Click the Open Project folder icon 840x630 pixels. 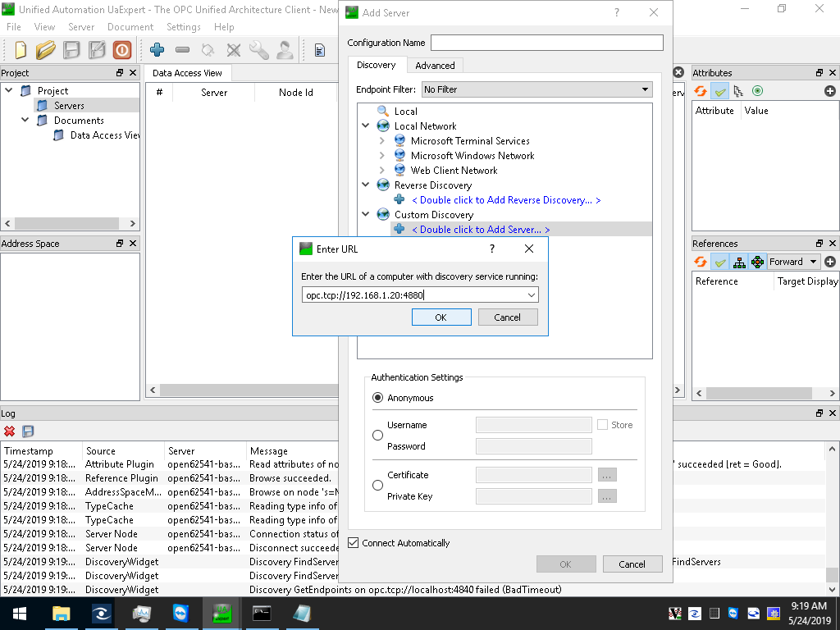(46, 50)
